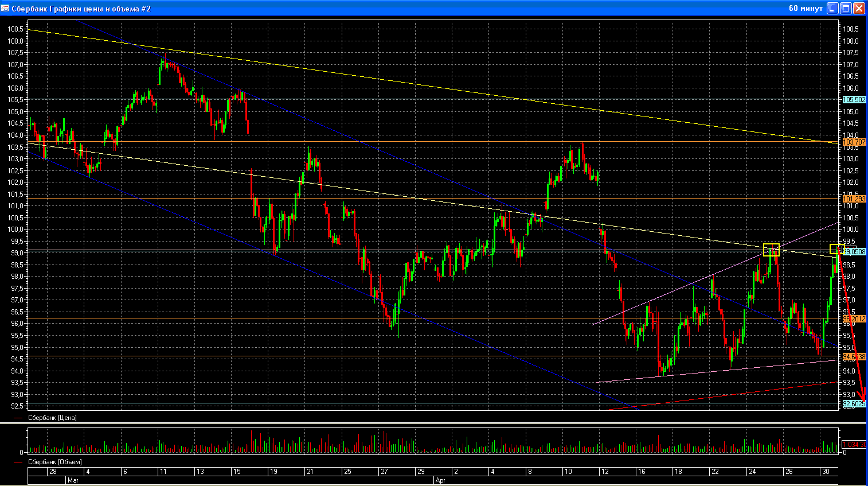Maximize the Сбербанк chart window

846,8
